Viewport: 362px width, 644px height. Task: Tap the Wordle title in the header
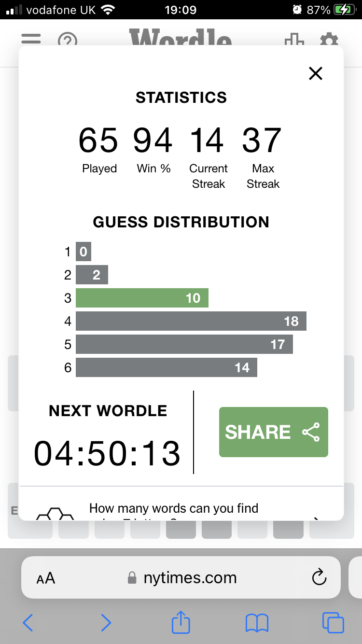click(x=180, y=39)
